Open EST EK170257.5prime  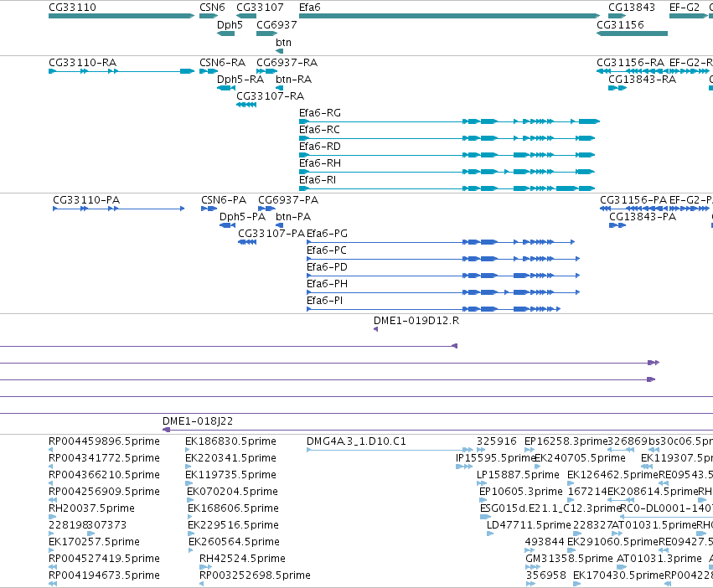coord(94,542)
